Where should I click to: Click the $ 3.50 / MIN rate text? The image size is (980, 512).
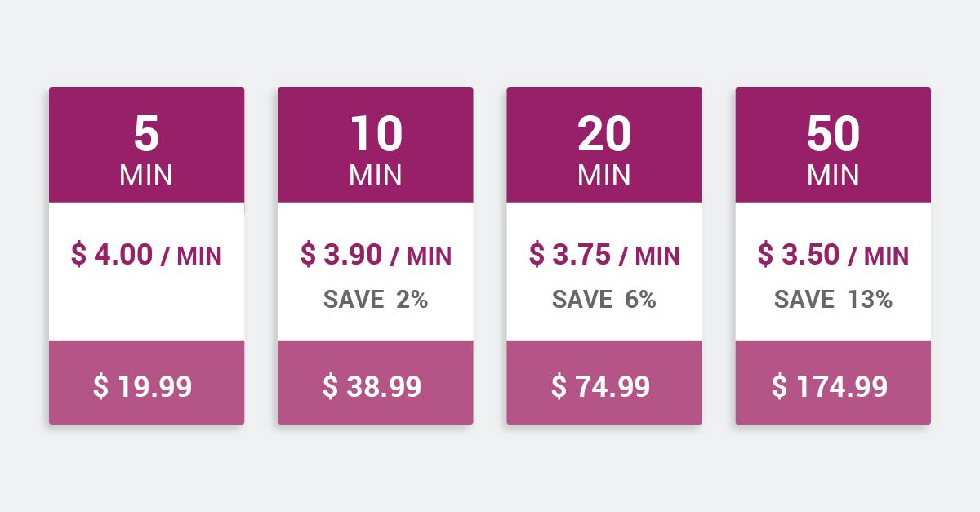(833, 255)
